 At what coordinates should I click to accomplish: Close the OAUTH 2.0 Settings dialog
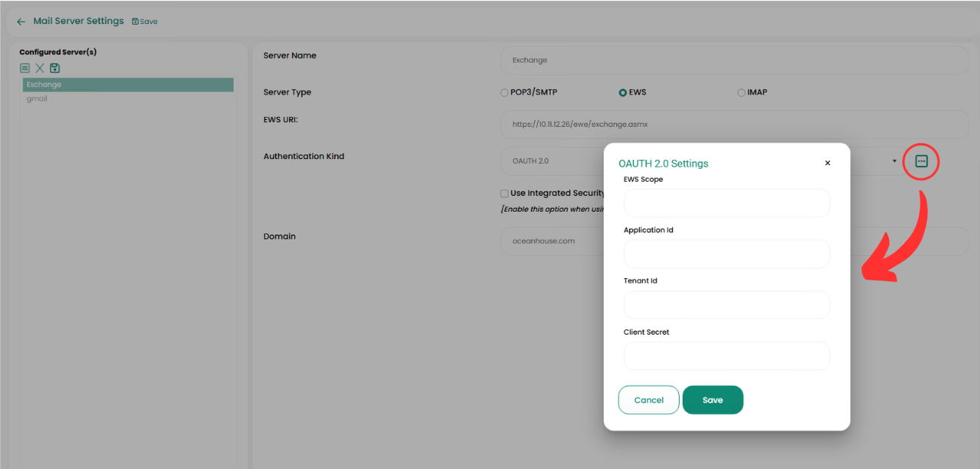point(827,163)
